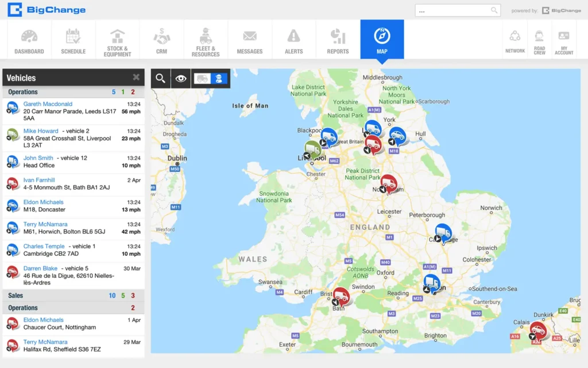Select the Map compass tab
588x368 pixels.
382,40
